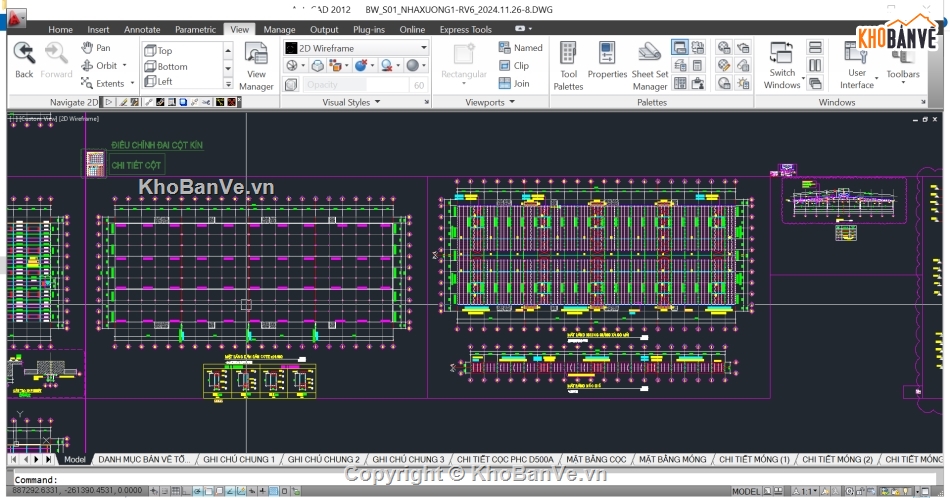Image resolution: width=950 pixels, height=498 pixels.
Task: Open GHI CHÚ CHUNG 2 layout tab
Action: point(324,459)
